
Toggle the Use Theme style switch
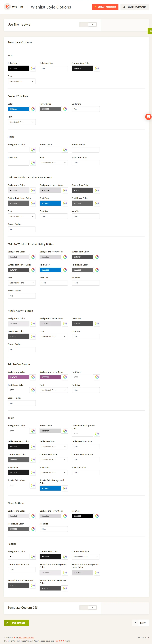click(88, 24)
